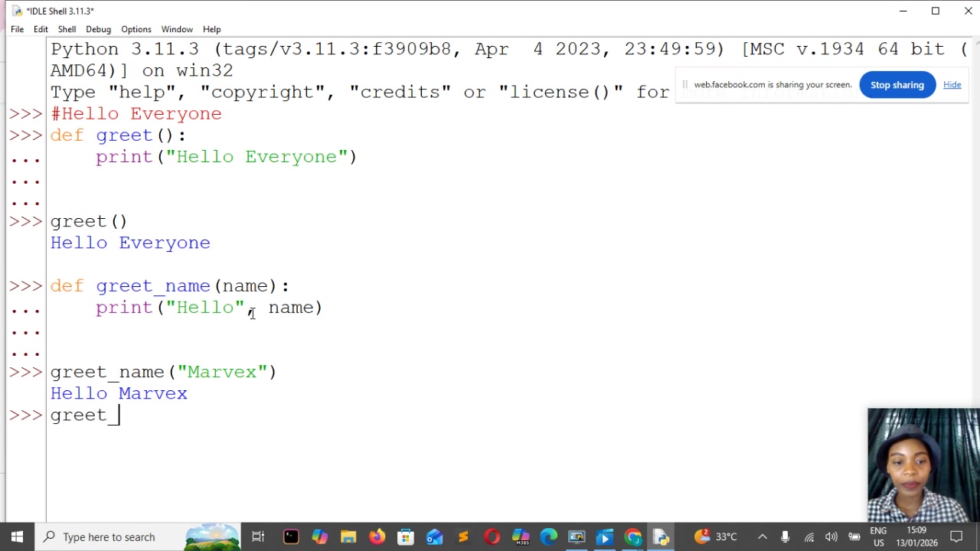980x551 pixels.
Task: Open the Options menu
Action: (136, 29)
